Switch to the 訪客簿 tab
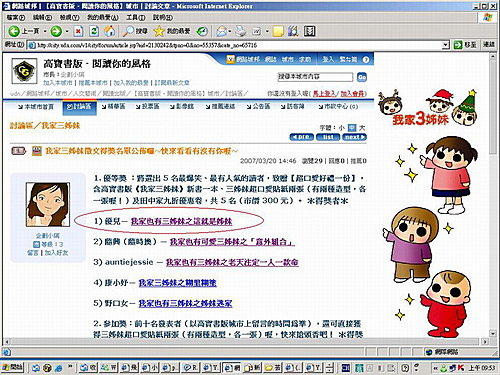 click(292, 107)
